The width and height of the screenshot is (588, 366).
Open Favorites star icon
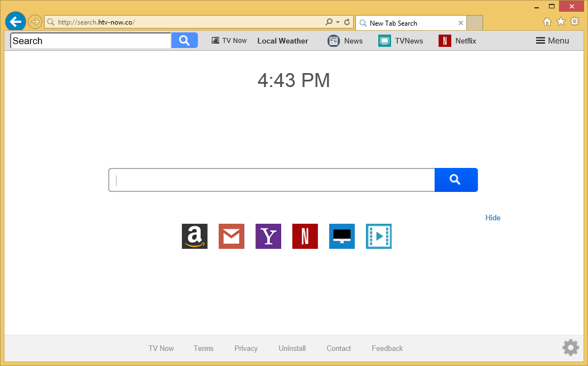(x=561, y=22)
